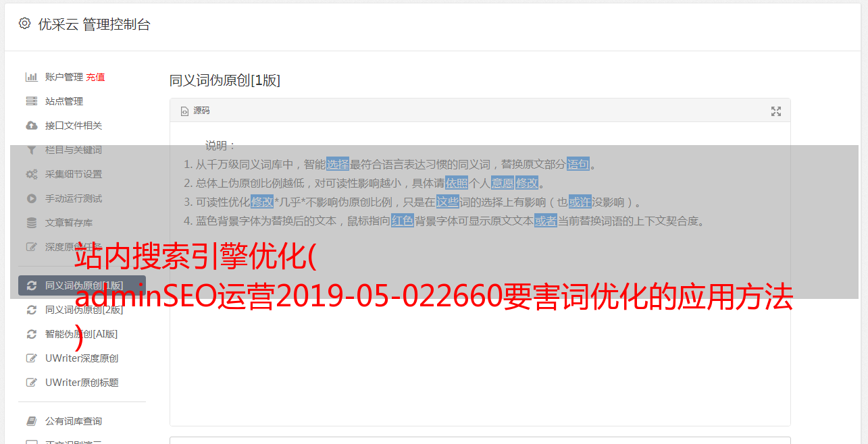The width and height of the screenshot is (868, 444).
Task: Click the highlighted replaced word 红色
Action: 403,221
